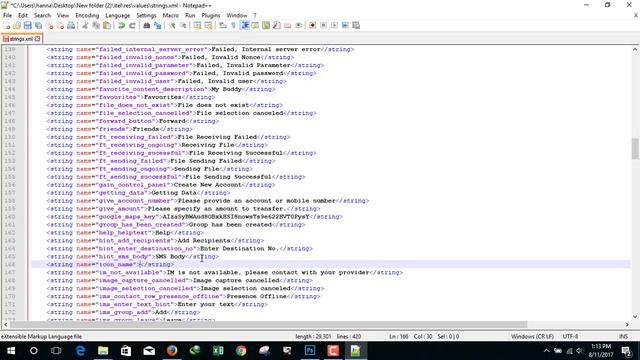Image resolution: width=640 pixels, height=360 pixels.
Task: Click the line "Create New Account"
Action: point(161,185)
